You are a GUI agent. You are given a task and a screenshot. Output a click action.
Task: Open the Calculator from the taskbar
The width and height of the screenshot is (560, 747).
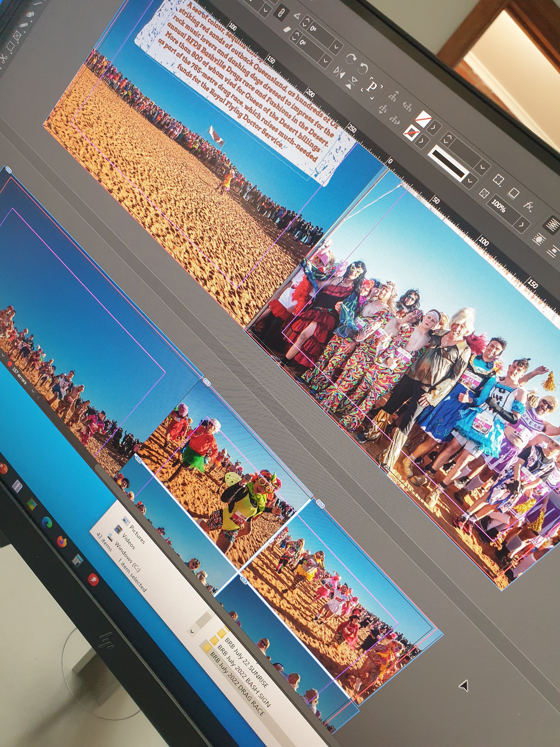point(77,561)
